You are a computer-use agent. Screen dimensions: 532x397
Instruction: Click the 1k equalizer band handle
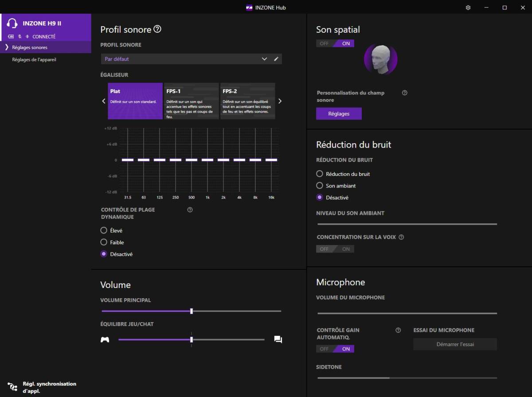click(x=207, y=160)
